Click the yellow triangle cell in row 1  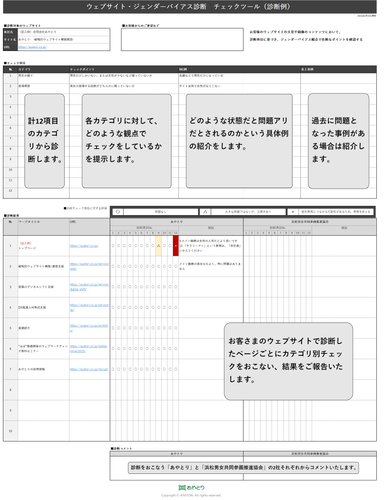click(158, 246)
